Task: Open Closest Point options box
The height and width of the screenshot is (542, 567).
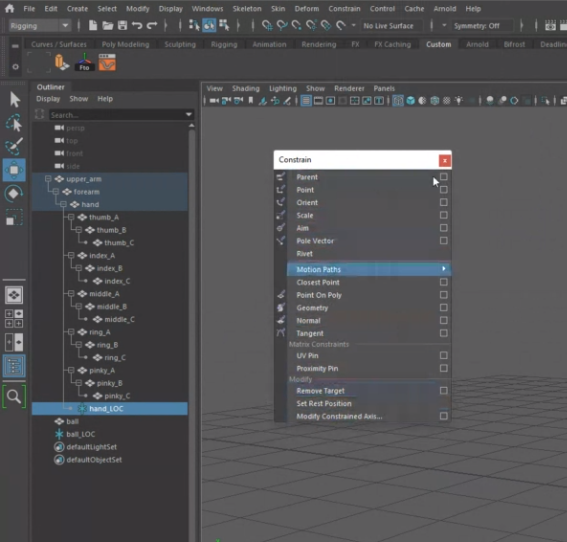Action: click(x=444, y=282)
